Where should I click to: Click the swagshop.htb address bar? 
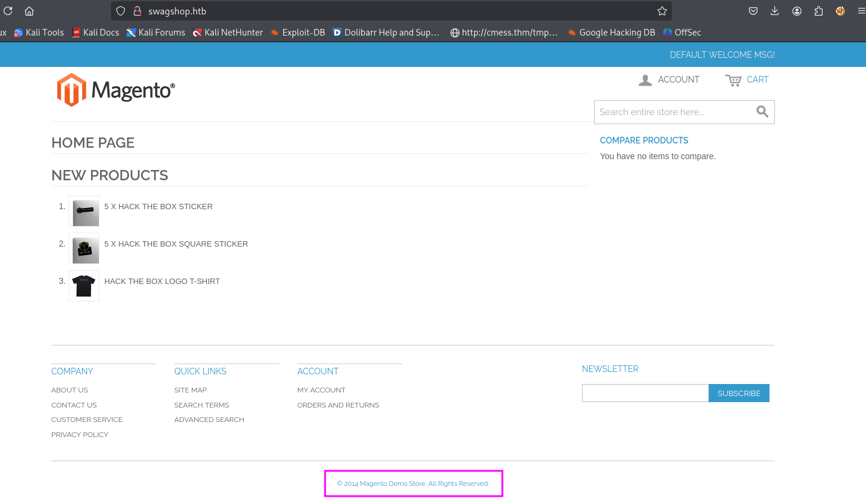[392, 11]
